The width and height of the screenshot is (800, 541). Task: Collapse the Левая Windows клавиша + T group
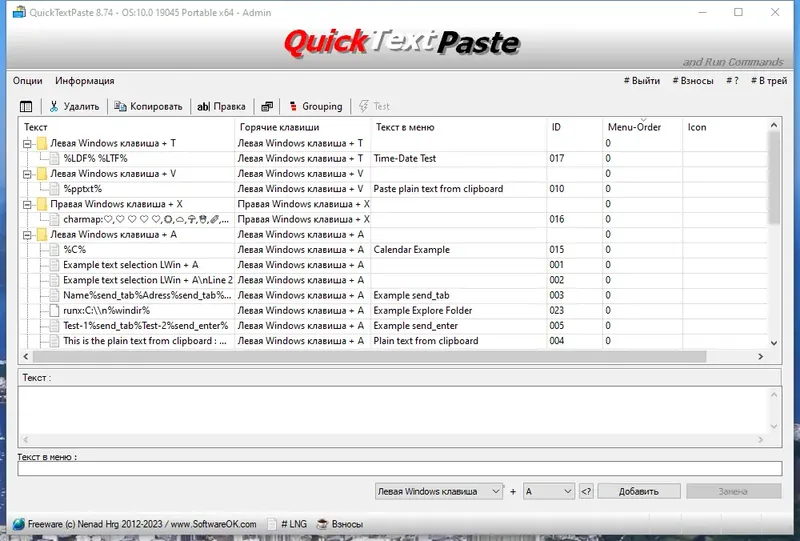(x=27, y=144)
